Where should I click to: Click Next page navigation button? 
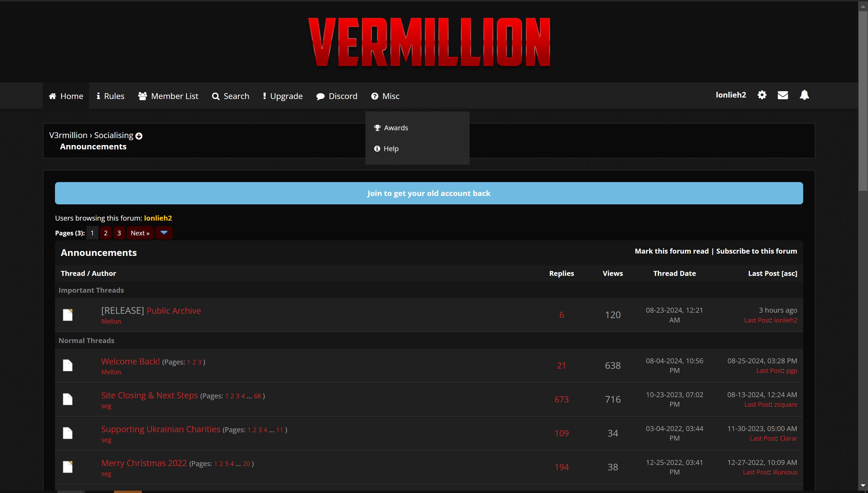[x=139, y=232]
